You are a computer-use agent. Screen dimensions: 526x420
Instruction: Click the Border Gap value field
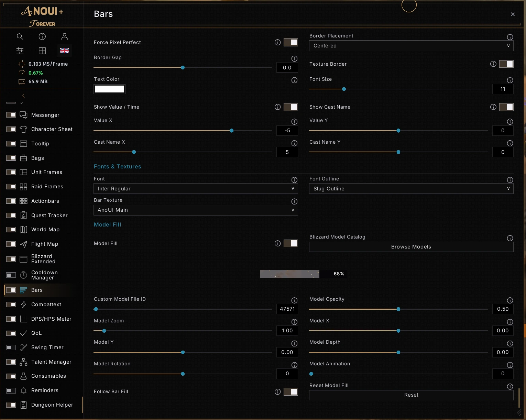[287, 68]
